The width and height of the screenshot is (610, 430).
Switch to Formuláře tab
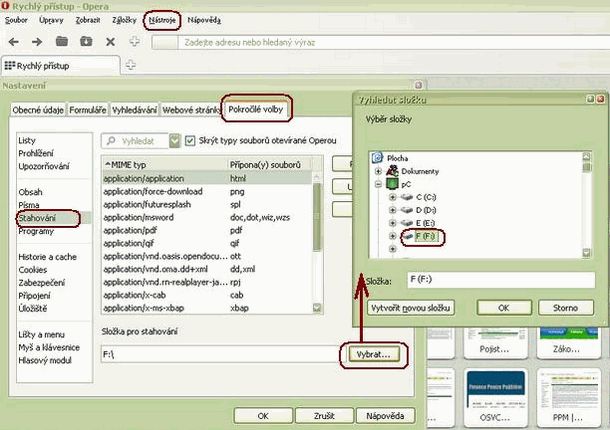tap(88, 110)
